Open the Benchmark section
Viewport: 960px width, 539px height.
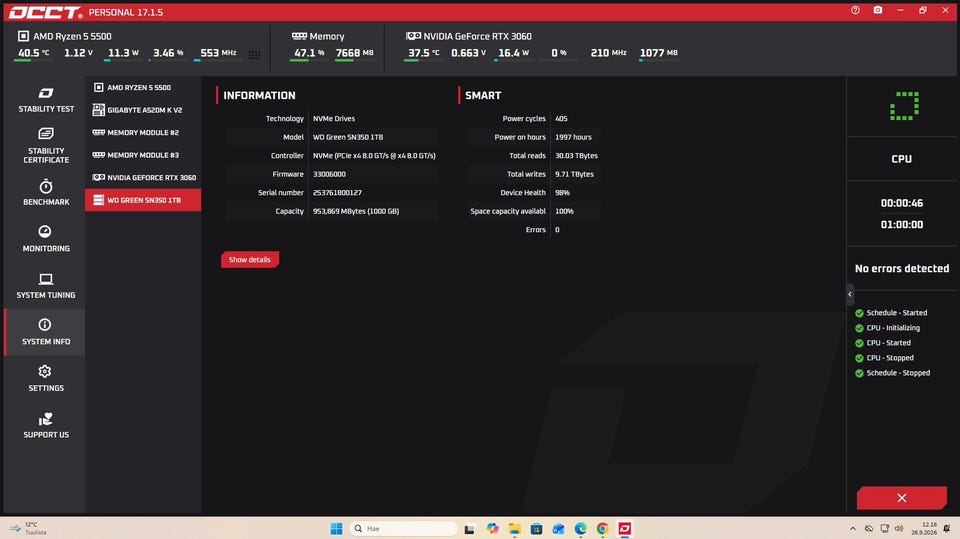[45, 192]
